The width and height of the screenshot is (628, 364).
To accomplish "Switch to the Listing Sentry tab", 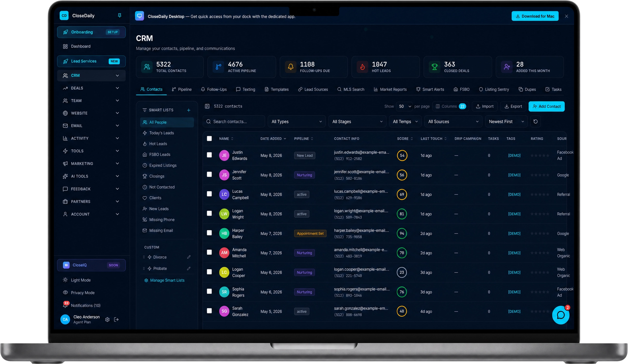I will pos(494,89).
